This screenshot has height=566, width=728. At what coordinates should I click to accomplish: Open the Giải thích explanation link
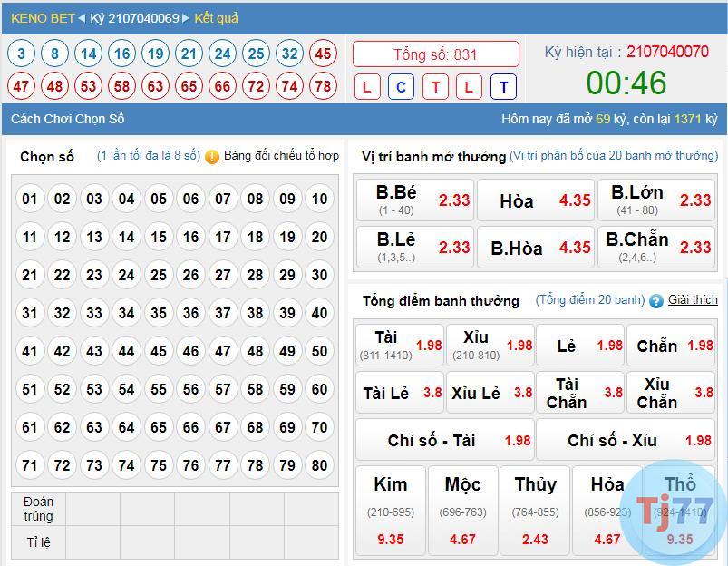[x=693, y=300]
